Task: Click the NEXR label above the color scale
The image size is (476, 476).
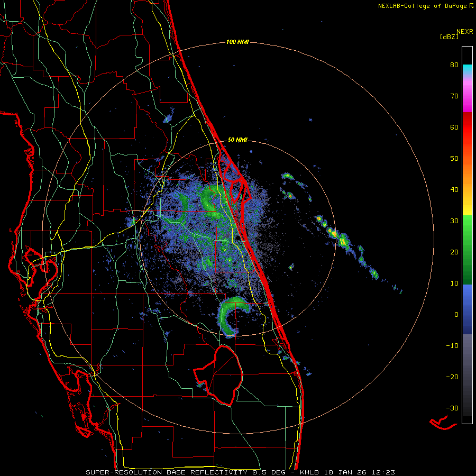Action: (464, 32)
